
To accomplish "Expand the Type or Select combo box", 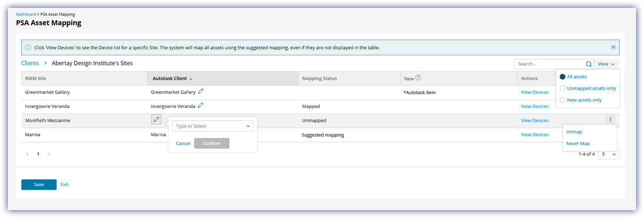I will pyautogui.click(x=247, y=126).
